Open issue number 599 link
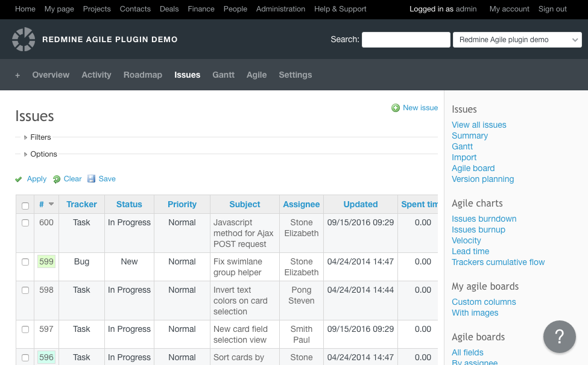The height and width of the screenshot is (365, 588). 46,261
